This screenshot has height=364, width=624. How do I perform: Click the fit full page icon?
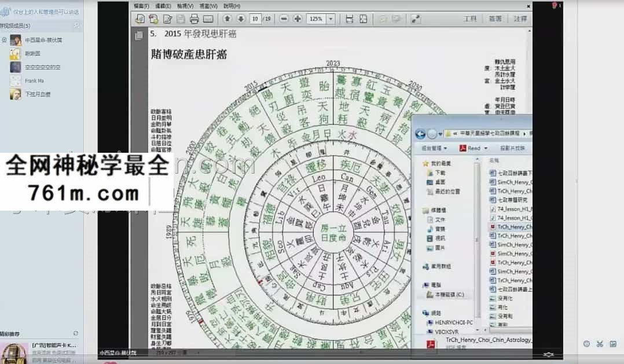(364, 19)
